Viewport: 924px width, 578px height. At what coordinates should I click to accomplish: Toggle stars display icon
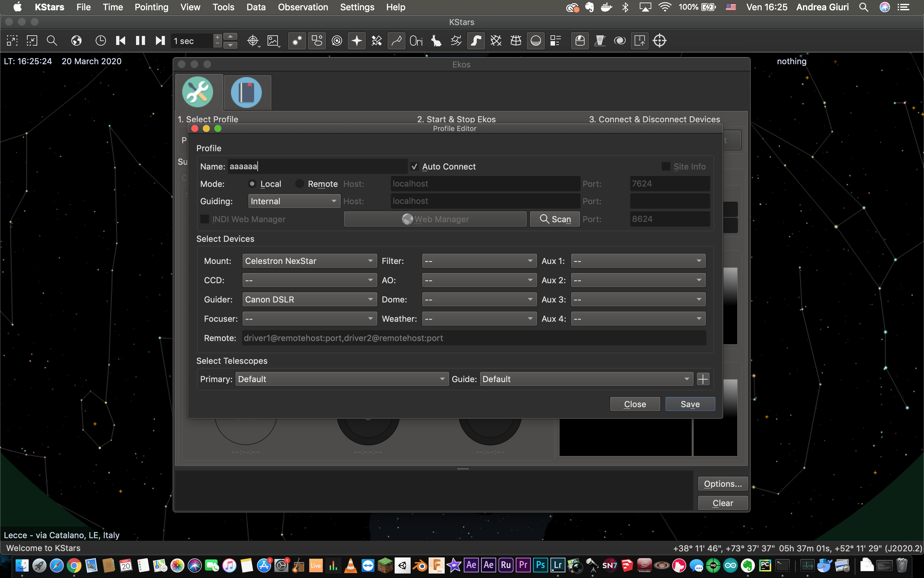297,40
